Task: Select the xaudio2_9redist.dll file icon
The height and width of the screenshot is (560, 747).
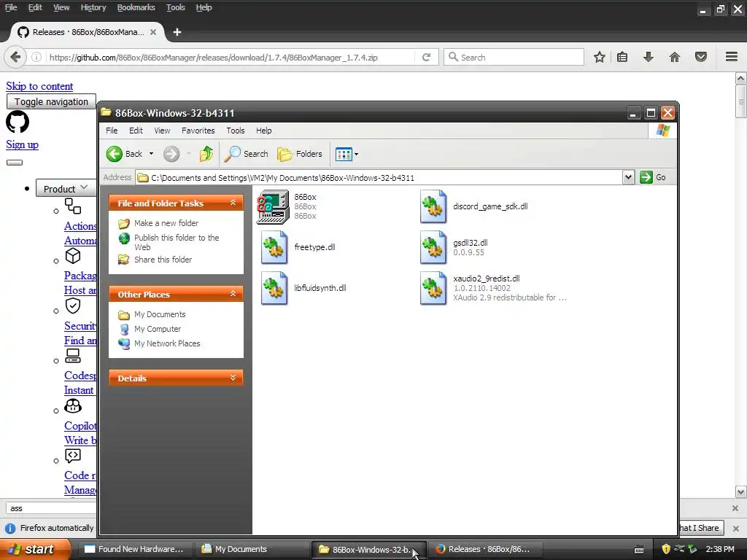Action: (433, 288)
